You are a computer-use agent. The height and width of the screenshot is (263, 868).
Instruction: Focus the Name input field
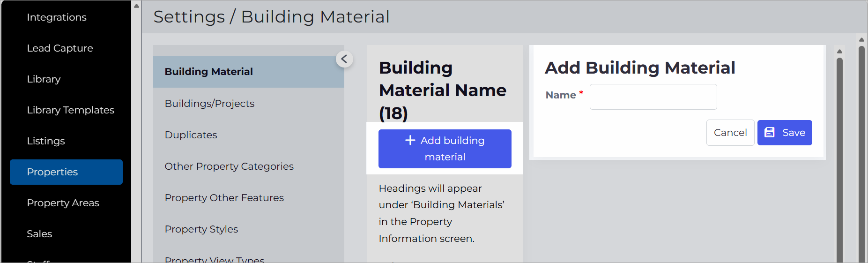[x=653, y=97]
